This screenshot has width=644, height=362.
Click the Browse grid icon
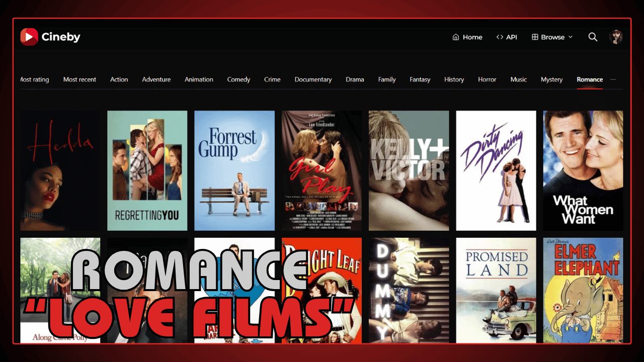[x=534, y=37]
